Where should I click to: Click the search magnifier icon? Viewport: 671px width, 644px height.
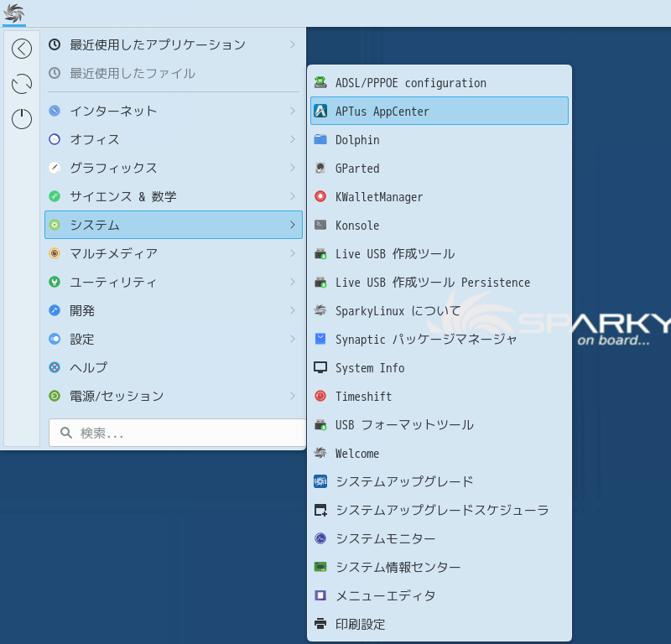tap(66, 433)
